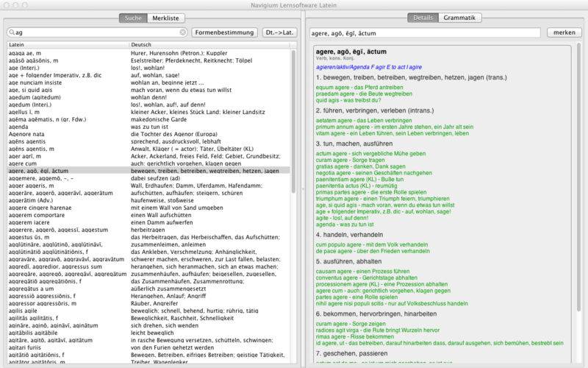Click example 'gratias agere - danken, Dank sagen'

pyautogui.click(x=360, y=166)
